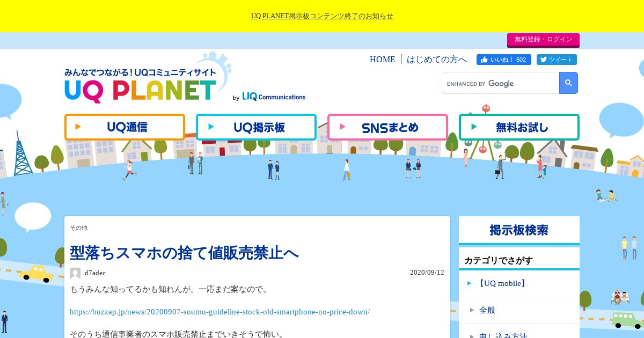The height and width of the screenshot is (338, 644).
Task: Like the page with Facebook いいね! button
Action: pos(504,60)
